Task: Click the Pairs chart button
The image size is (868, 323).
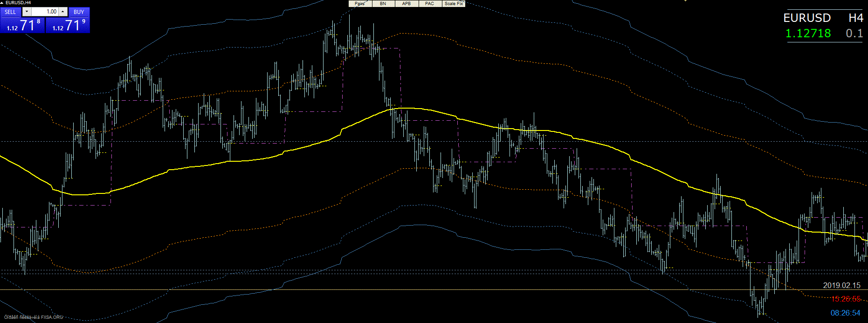Action: 360,4
